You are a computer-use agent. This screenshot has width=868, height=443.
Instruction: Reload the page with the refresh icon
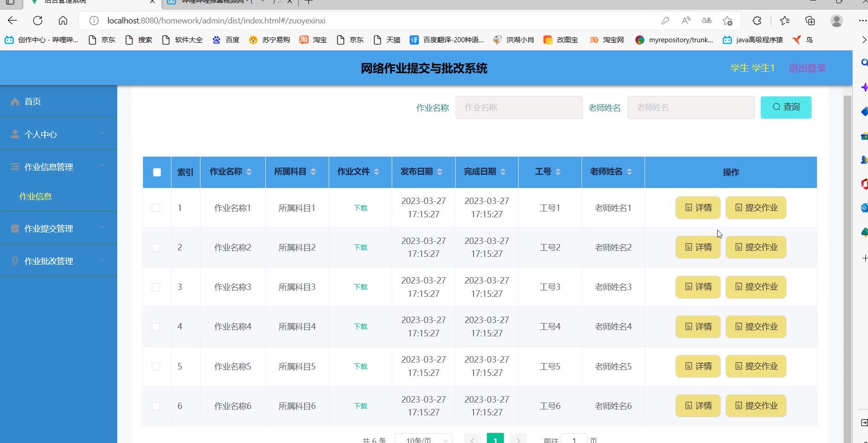pos(38,20)
